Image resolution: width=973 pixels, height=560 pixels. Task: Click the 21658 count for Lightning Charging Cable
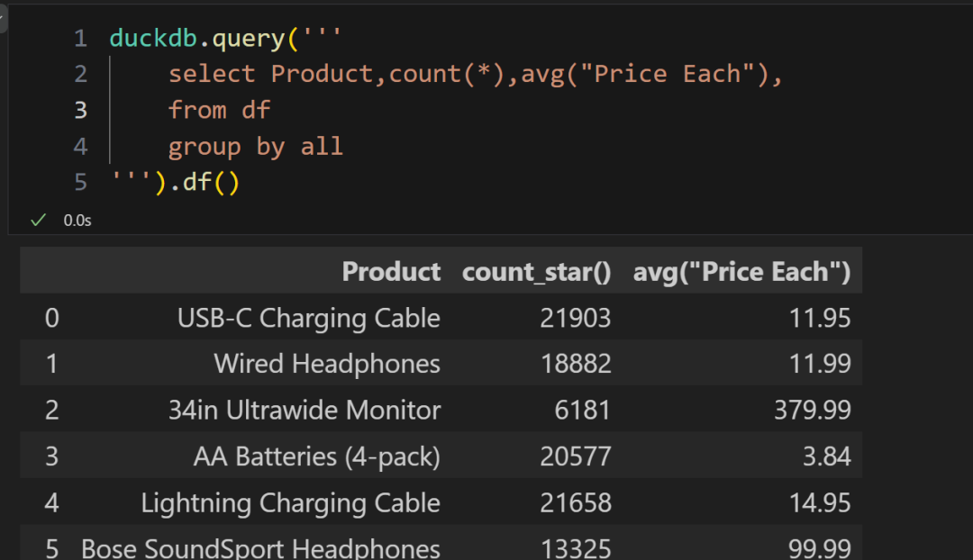point(575,502)
